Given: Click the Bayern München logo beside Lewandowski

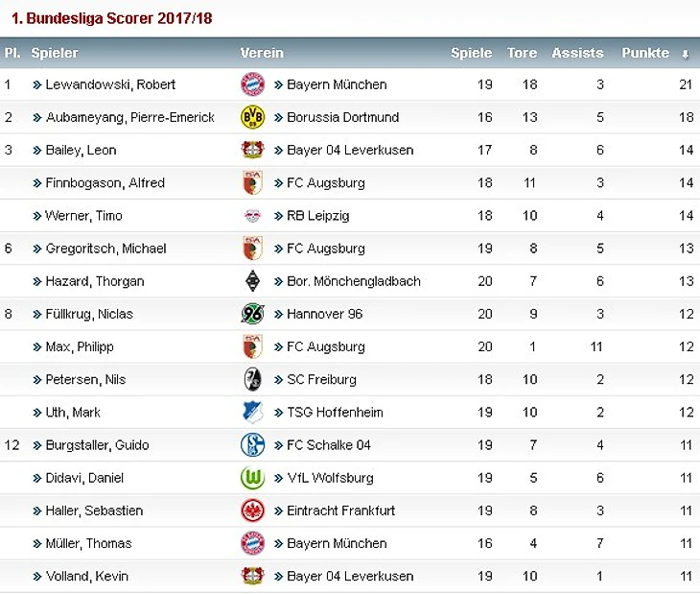Looking at the screenshot, I should tap(252, 84).
